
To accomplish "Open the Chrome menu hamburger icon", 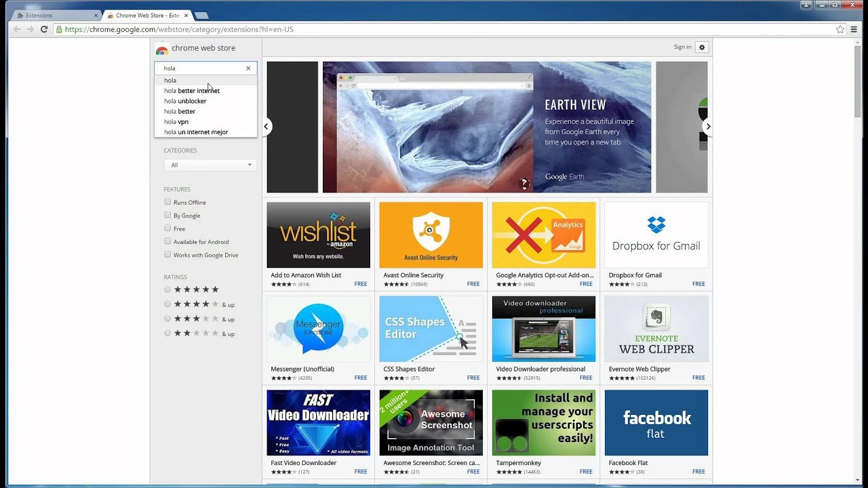I will click(x=854, y=29).
